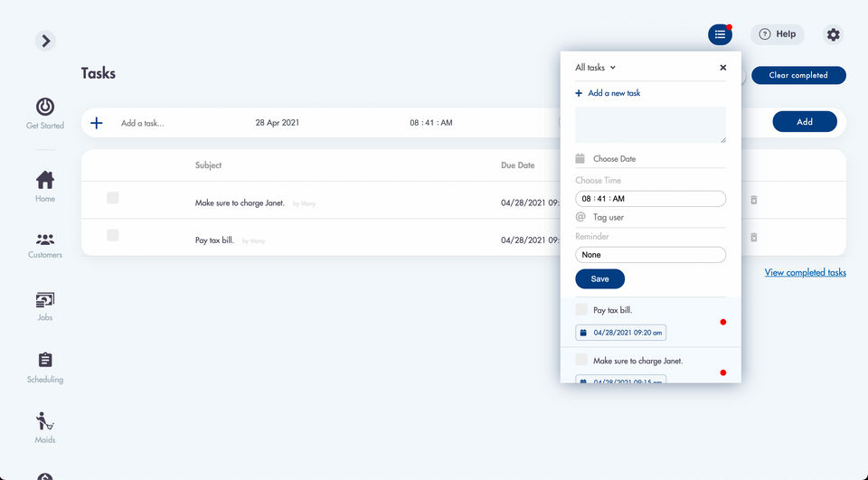
Task: Edit the popup time field 08:41 AM
Action: coord(650,199)
